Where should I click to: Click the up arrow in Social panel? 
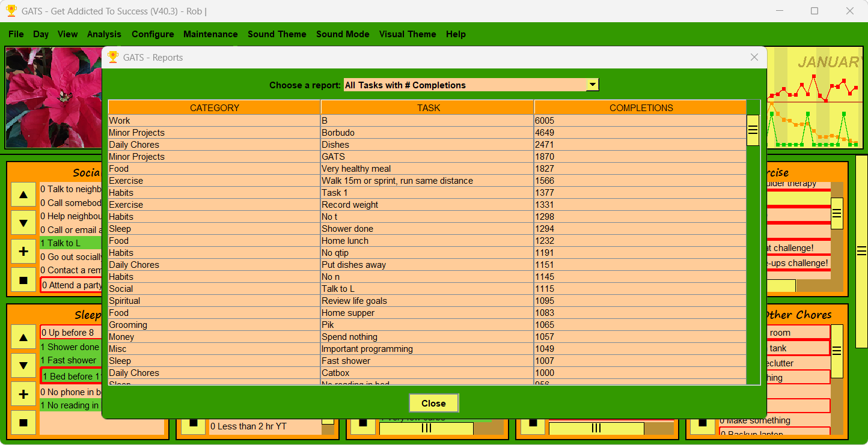coord(23,195)
